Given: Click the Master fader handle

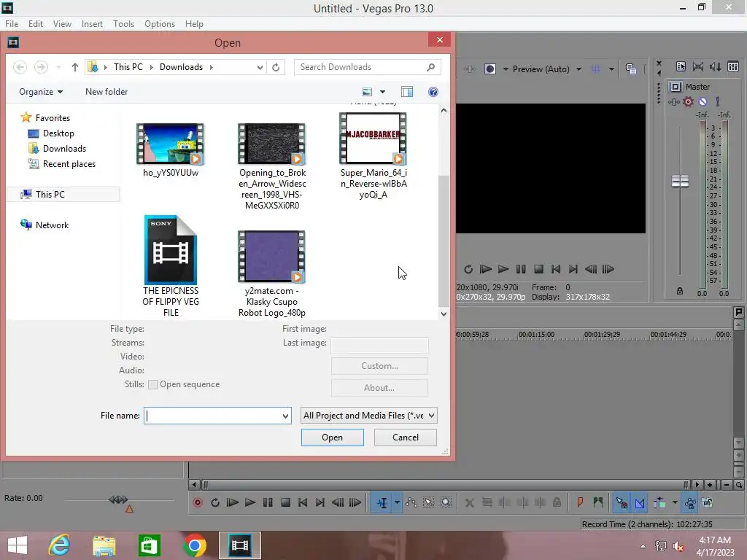Looking at the screenshot, I should 681,181.
